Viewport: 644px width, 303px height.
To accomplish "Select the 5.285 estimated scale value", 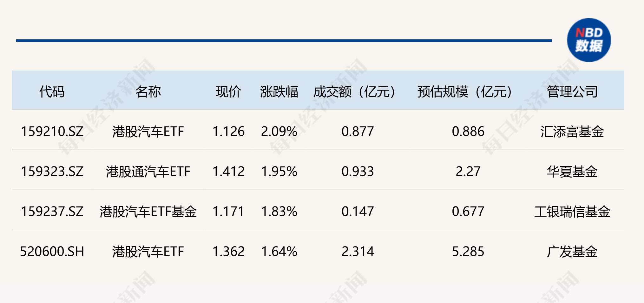I will tap(468, 252).
